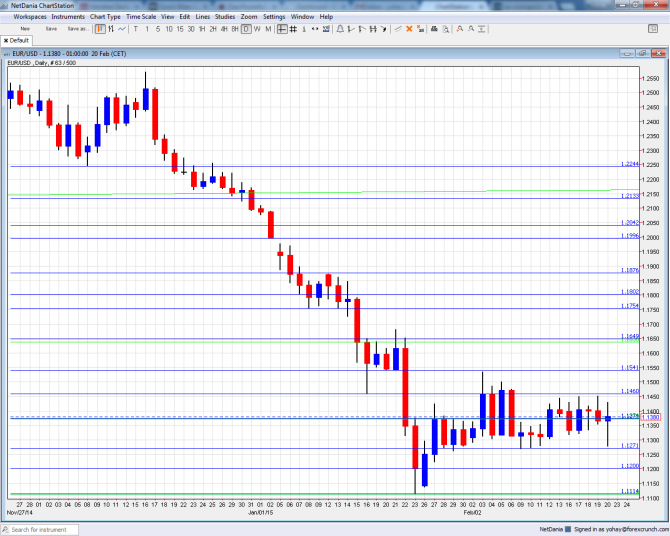Minimize the EUR/USD chart sub-window
This screenshot has height=536, width=670.
point(627,53)
